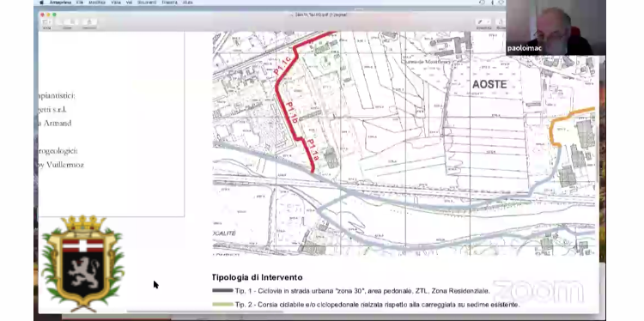Open the Anteprima application menu
Screen dimensions: 644x321
60,3
